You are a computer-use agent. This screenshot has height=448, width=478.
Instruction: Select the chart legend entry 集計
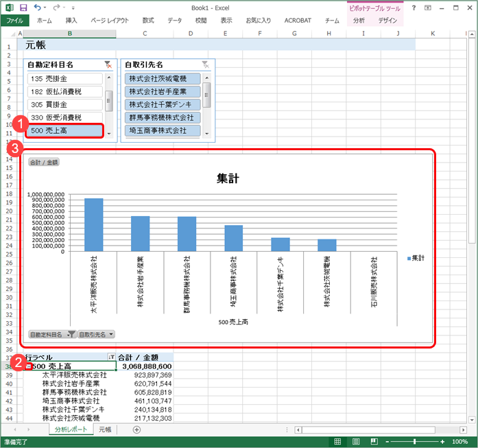tap(416, 258)
